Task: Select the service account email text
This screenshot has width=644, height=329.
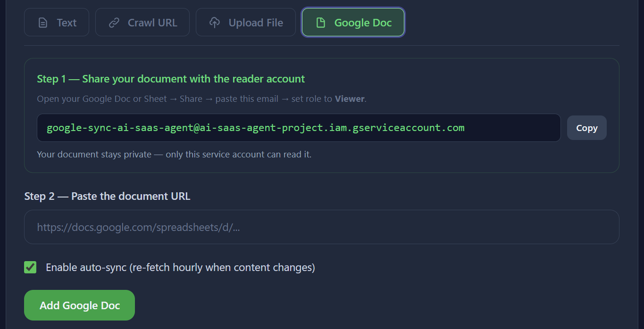Action: click(x=255, y=127)
